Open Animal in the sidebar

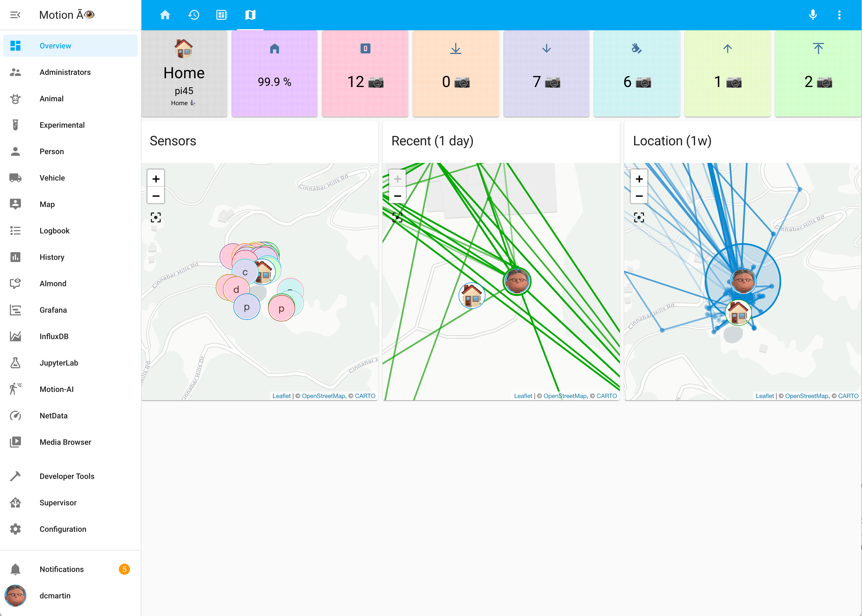[x=51, y=99]
